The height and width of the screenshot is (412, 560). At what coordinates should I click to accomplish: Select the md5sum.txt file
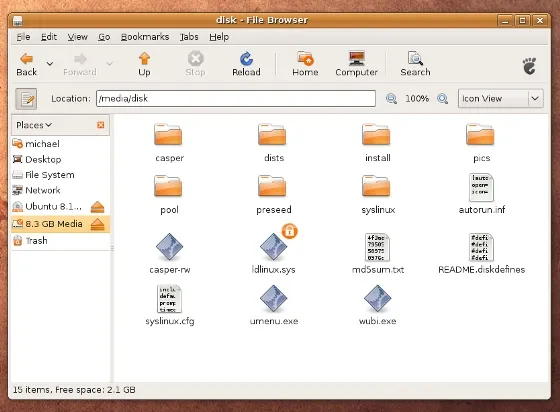(378, 254)
